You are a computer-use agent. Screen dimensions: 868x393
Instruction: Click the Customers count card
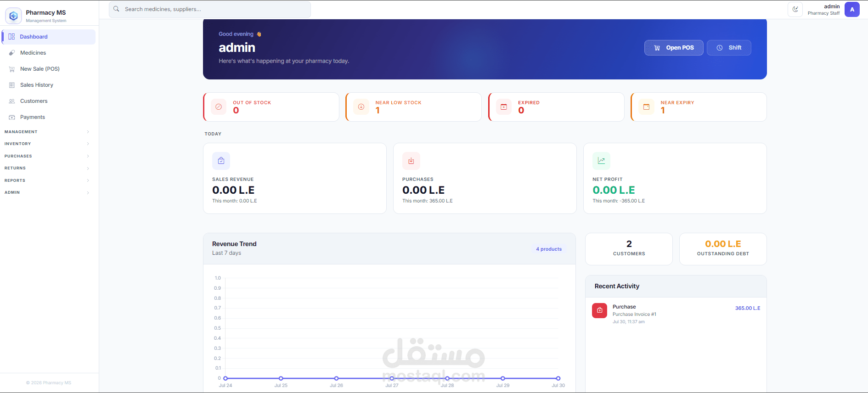point(629,249)
